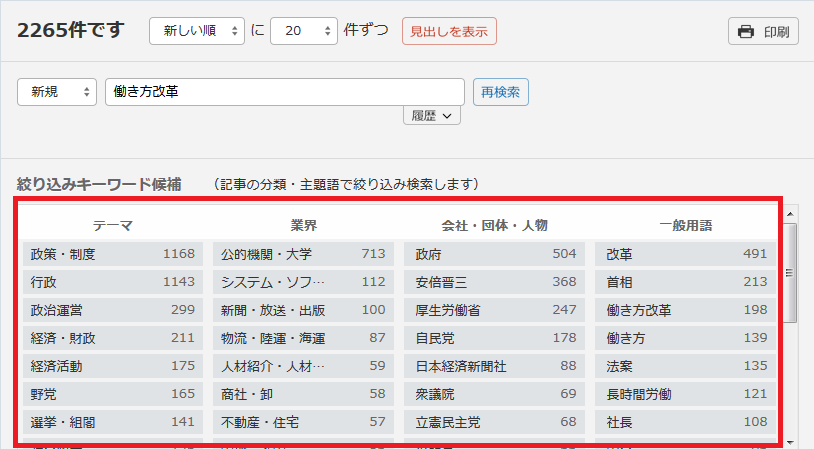Select the 厚生労働省 keyword filter
The width and height of the screenshot is (814, 449).
tap(494, 310)
